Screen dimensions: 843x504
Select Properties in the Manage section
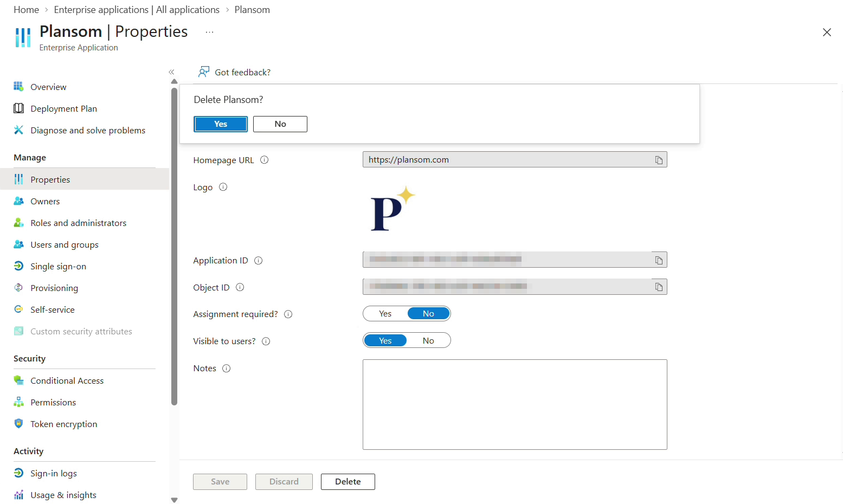(85, 179)
